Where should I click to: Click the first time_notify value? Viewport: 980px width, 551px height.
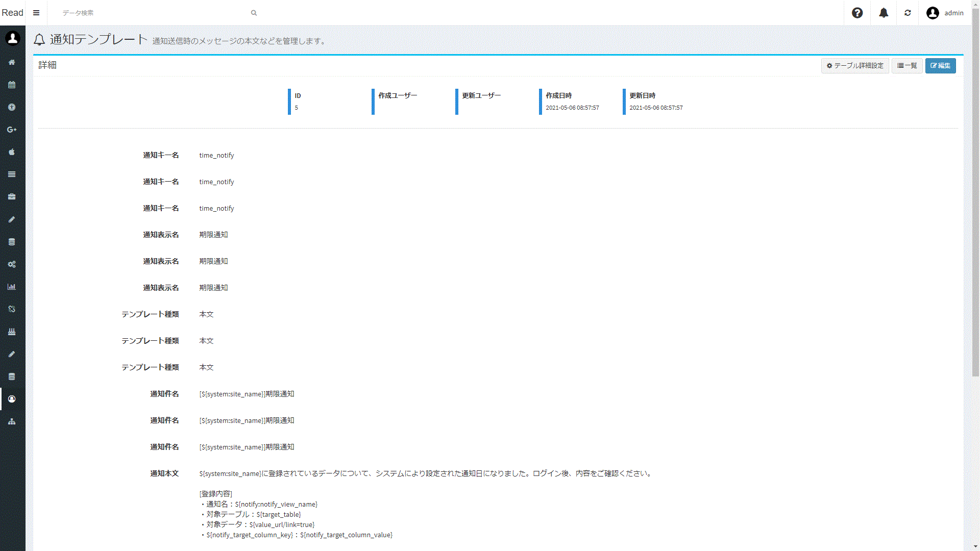[x=216, y=155]
